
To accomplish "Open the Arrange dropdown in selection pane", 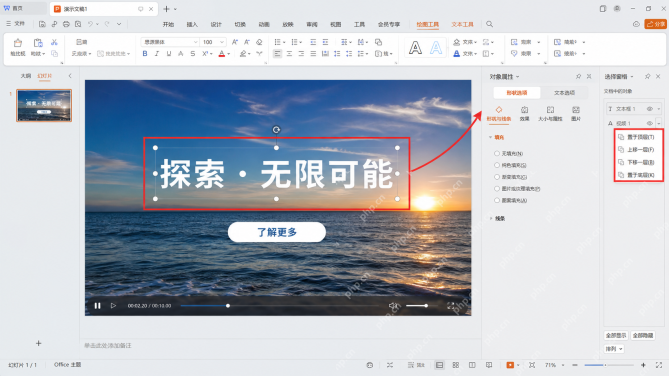I will pyautogui.click(x=614, y=349).
